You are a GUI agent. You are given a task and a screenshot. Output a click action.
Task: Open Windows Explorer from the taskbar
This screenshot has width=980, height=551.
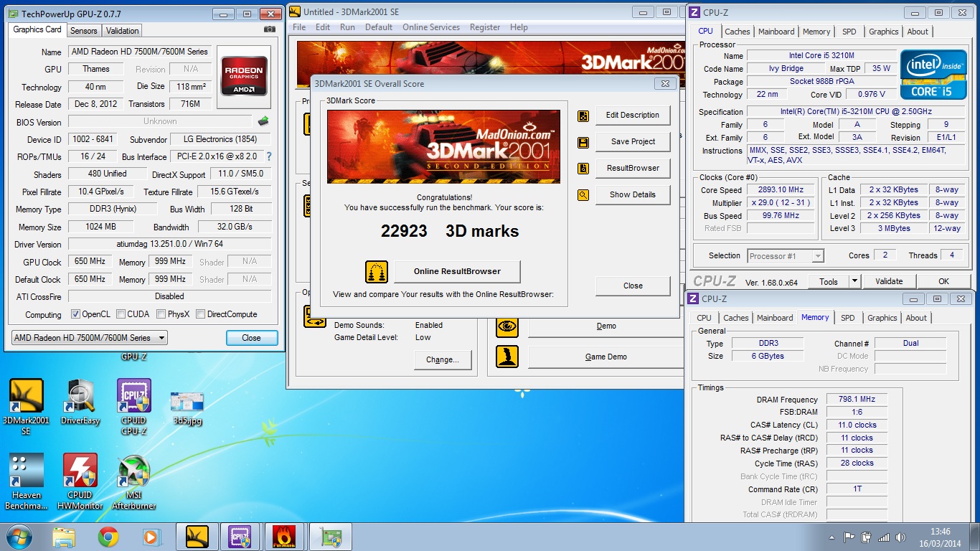pyautogui.click(x=64, y=537)
